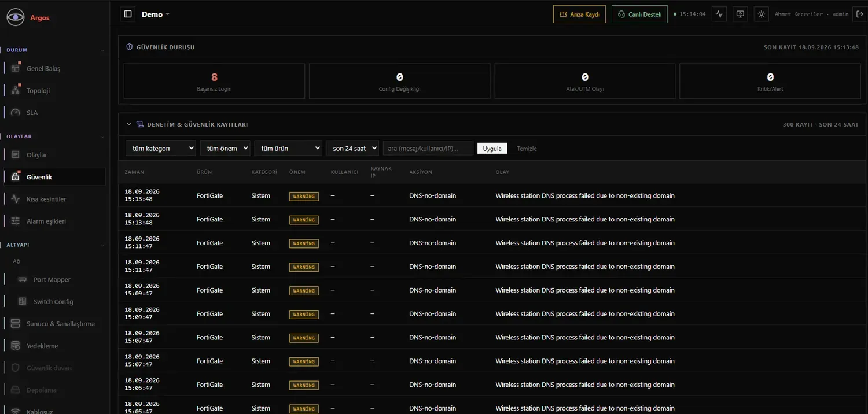
Task: Open the monitor display mode icon
Action: [x=740, y=14]
